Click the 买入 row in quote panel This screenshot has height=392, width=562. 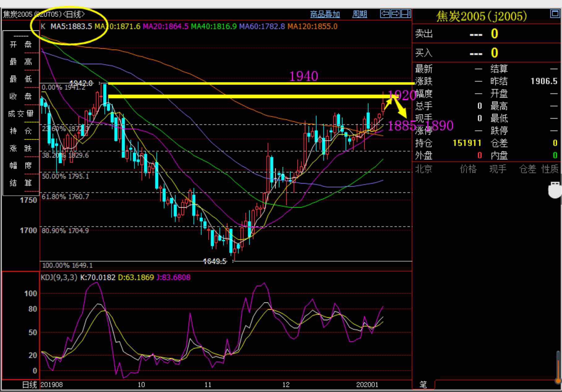point(486,53)
